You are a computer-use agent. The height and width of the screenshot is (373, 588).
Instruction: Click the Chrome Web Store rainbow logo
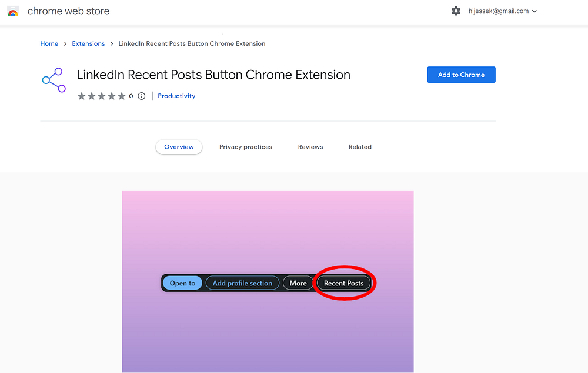13,11
